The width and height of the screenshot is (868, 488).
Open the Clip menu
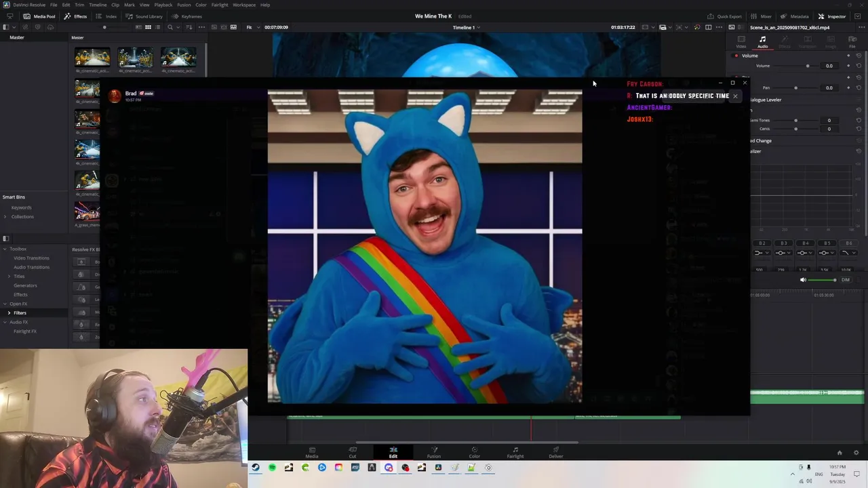tap(115, 5)
